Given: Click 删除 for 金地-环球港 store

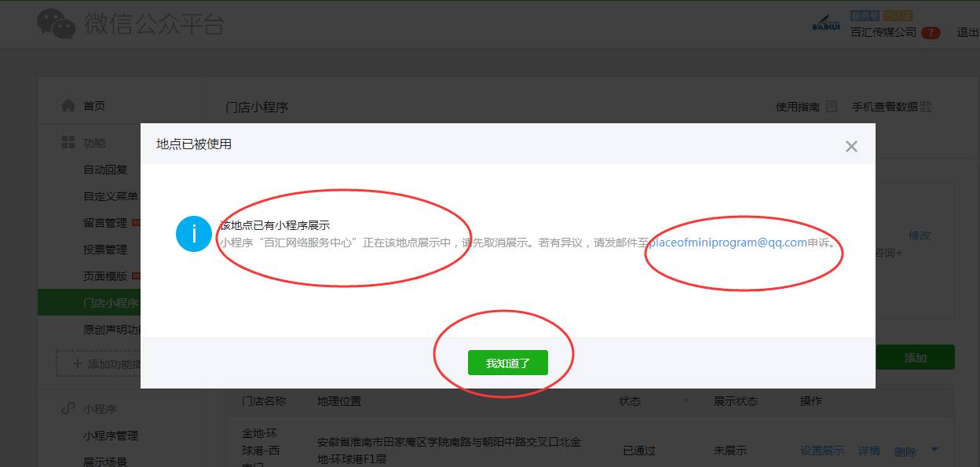Looking at the screenshot, I should 905,451.
